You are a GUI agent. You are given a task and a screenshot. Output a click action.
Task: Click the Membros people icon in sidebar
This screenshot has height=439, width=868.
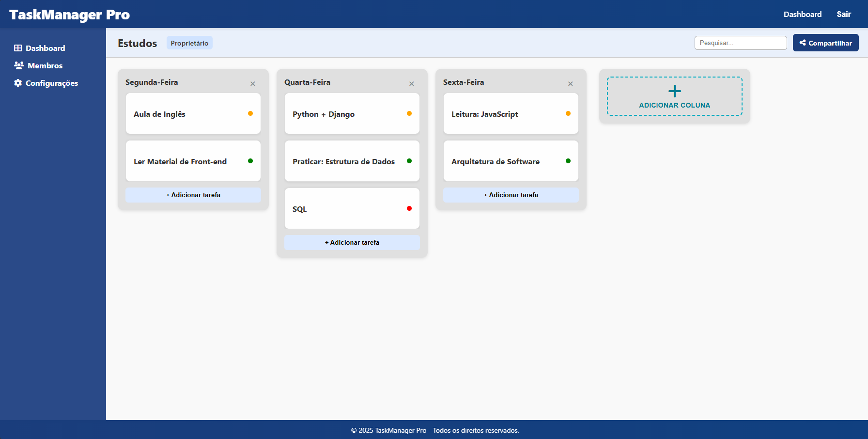pyautogui.click(x=19, y=65)
